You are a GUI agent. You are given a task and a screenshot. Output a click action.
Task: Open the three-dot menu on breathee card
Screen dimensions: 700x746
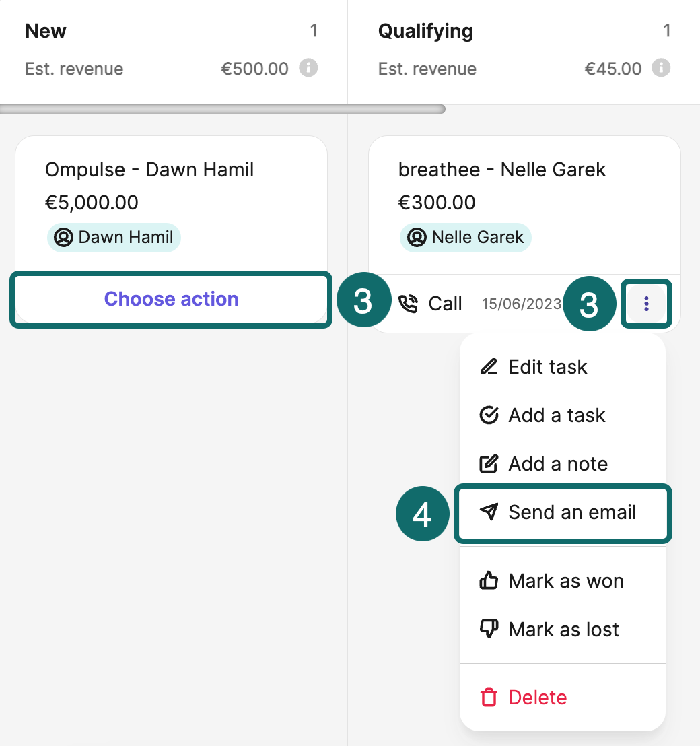[646, 304]
